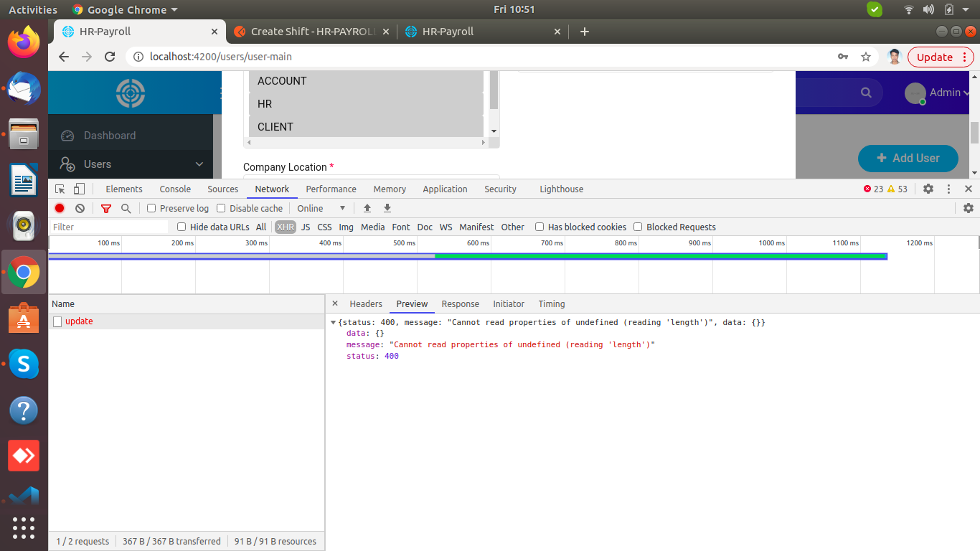Switch to the Console tab
This screenshot has width=980, height=551.
pos(175,189)
